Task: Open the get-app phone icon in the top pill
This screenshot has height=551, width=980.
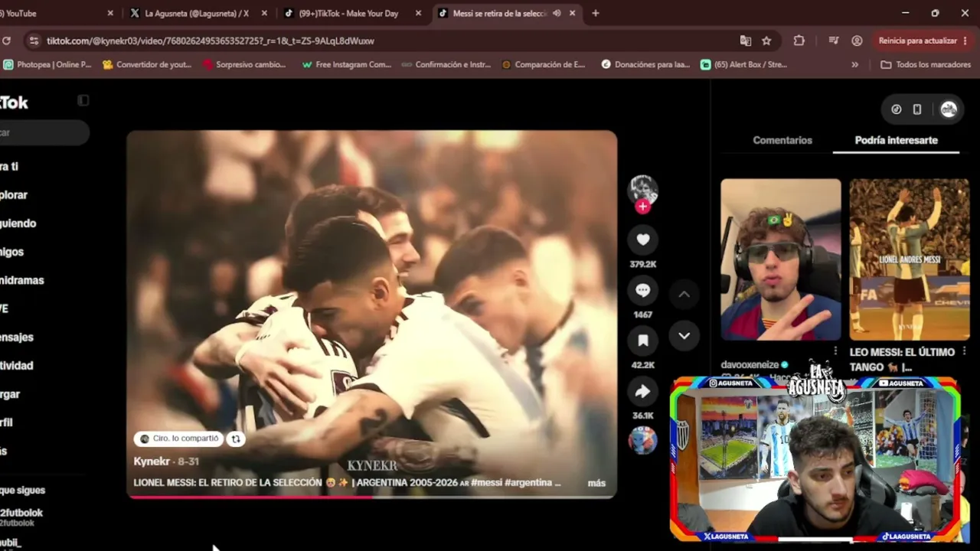Action: point(916,109)
